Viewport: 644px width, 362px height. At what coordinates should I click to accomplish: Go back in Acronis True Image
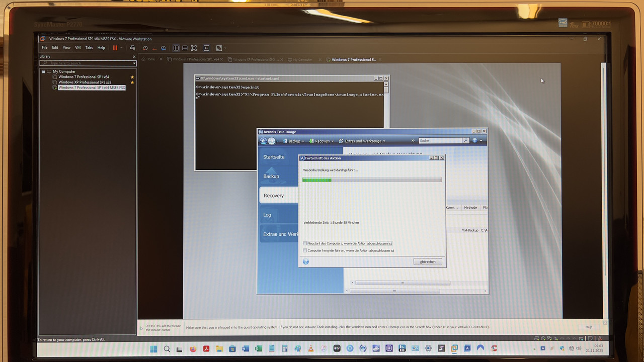click(x=263, y=141)
